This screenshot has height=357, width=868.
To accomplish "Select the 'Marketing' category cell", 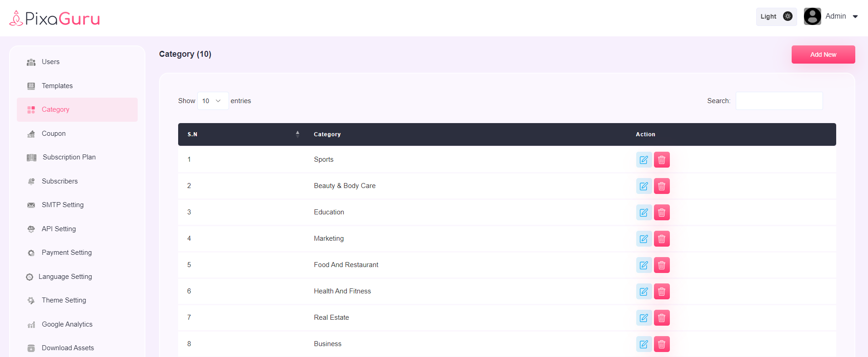I will 329,238.
